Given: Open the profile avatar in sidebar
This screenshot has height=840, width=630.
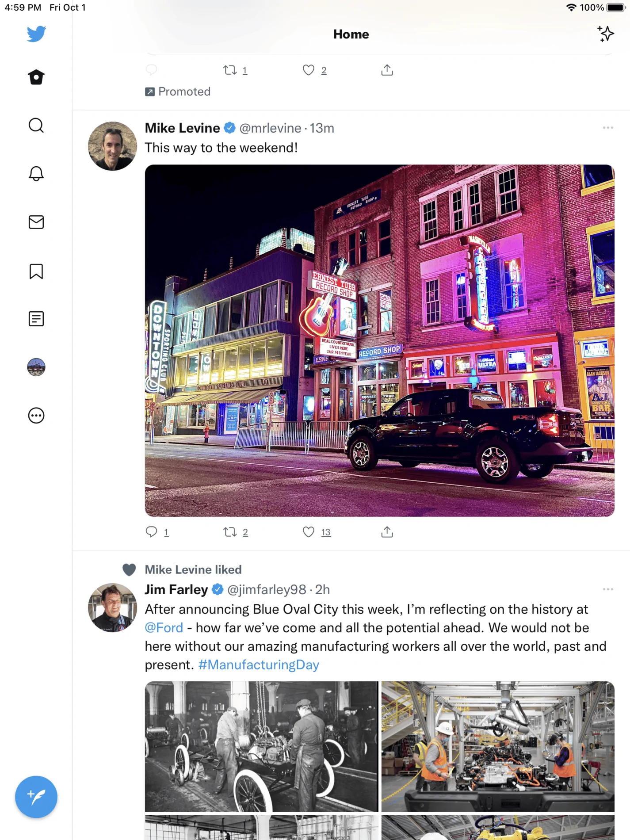Looking at the screenshot, I should [36, 367].
